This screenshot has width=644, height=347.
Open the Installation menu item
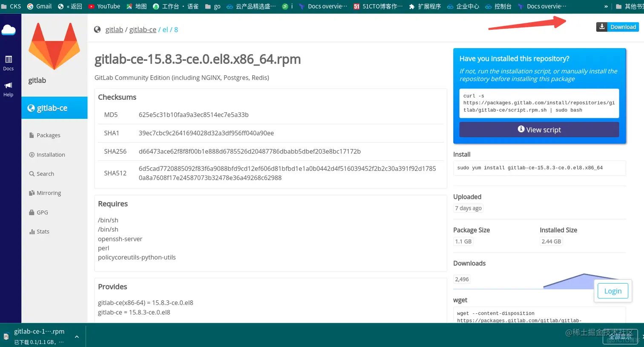pyautogui.click(x=47, y=155)
